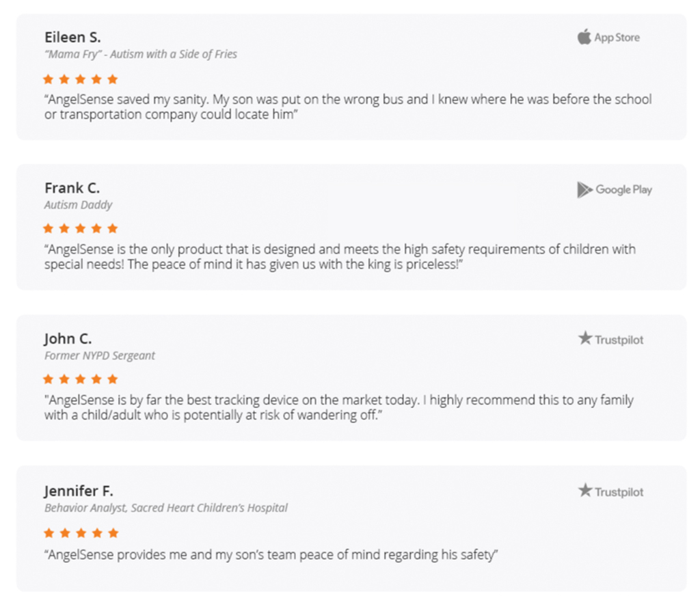The image size is (700, 611).
Task: Click the Former NYPD Sergeant subtitle
Action: pyautogui.click(x=100, y=355)
